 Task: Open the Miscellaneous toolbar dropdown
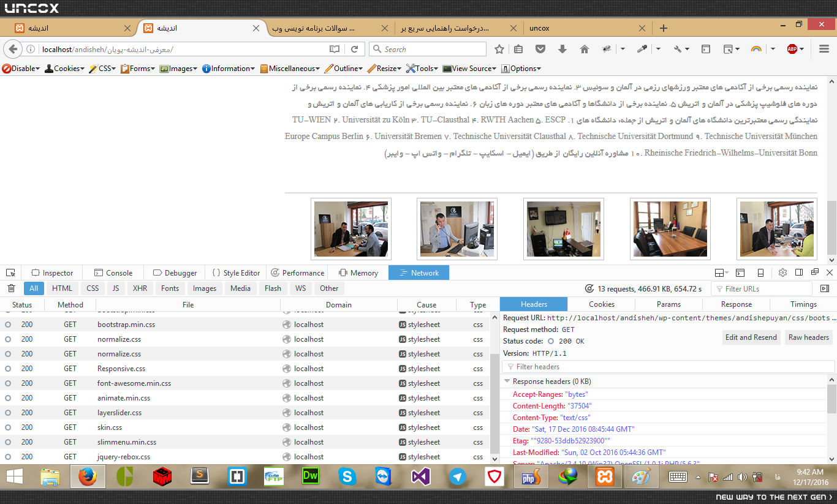(290, 69)
